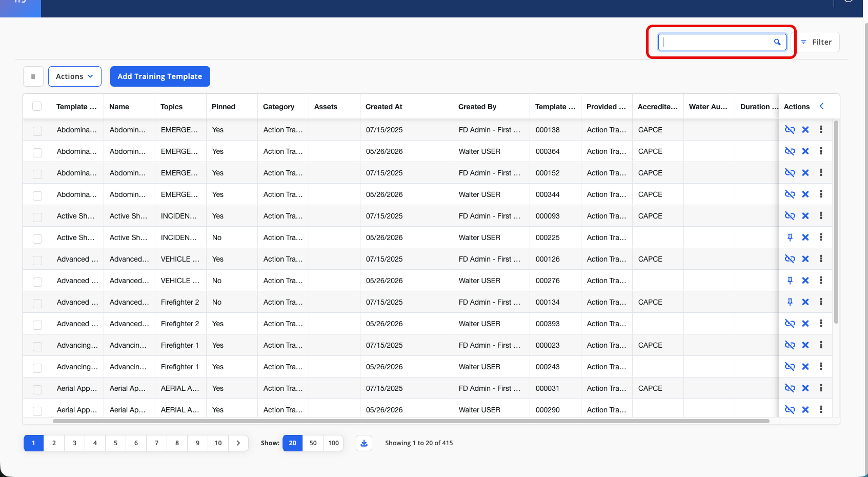868x477 pixels.
Task: Open the Actions dropdown above the table
Action: [75, 76]
